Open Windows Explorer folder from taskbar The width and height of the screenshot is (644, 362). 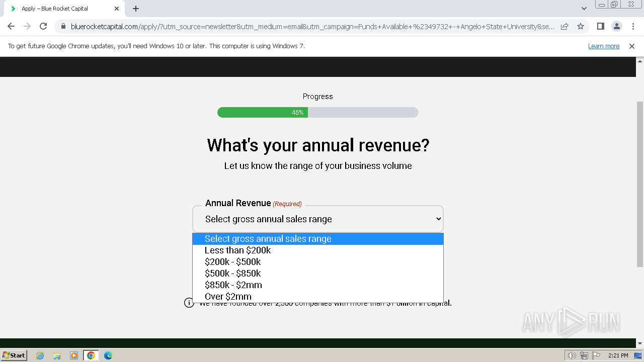[x=57, y=355]
